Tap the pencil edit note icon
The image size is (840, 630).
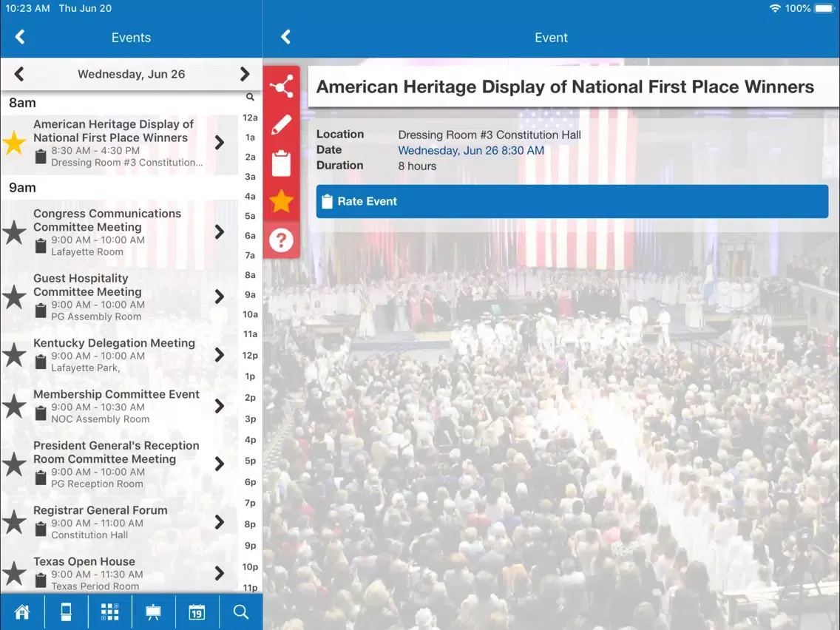tap(281, 125)
